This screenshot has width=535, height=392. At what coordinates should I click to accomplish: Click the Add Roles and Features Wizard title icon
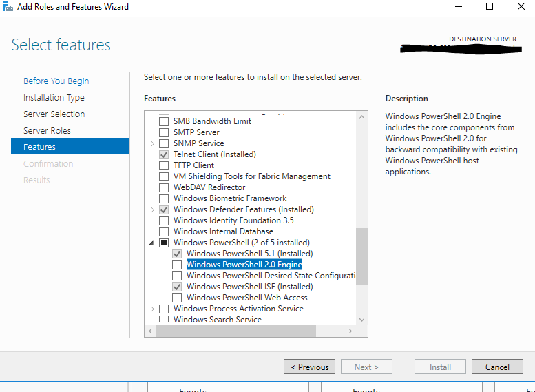pos(8,6)
